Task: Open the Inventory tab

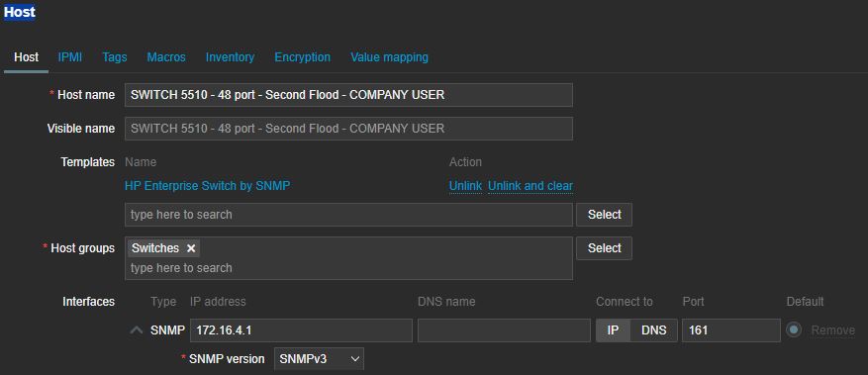Action: tap(230, 57)
